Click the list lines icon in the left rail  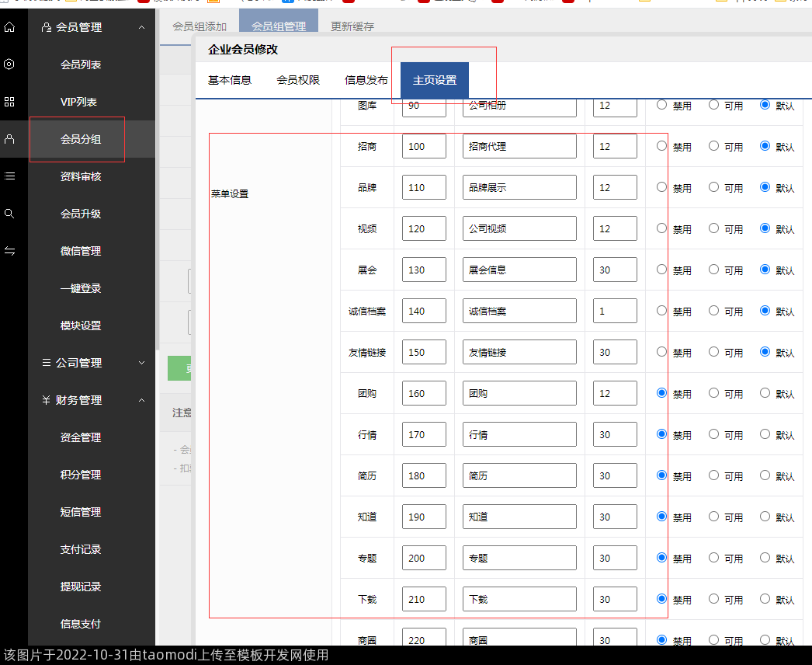point(9,176)
